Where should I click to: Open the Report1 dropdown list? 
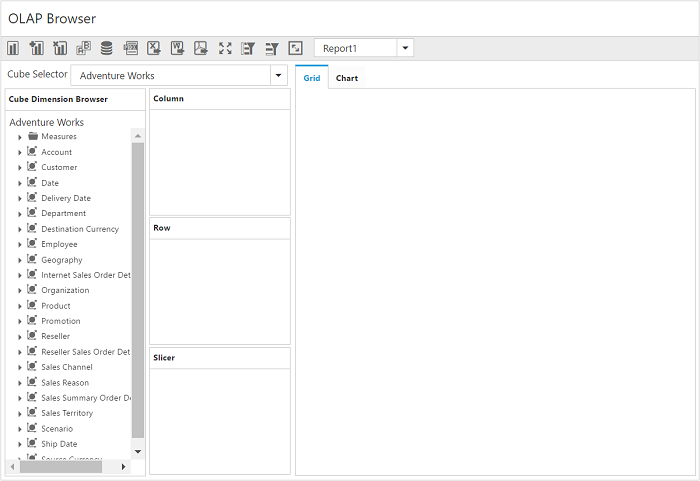[x=404, y=48]
